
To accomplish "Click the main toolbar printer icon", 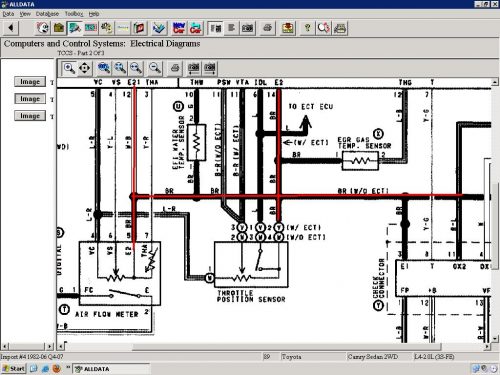I will click(x=268, y=28).
